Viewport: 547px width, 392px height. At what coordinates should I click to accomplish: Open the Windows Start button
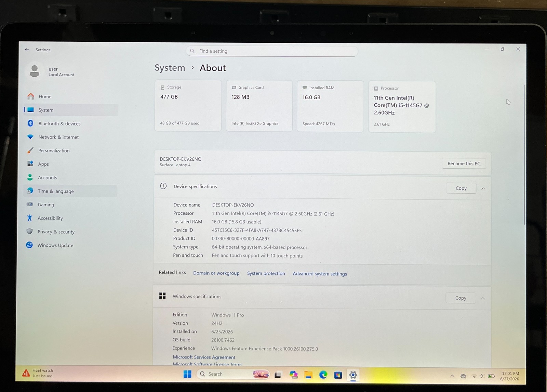(x=187, y=374)
